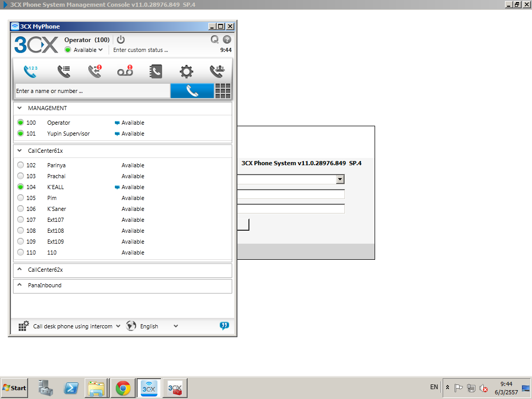
Task: Click the chat icon beside Operator's status
Action: click(117, 123)
